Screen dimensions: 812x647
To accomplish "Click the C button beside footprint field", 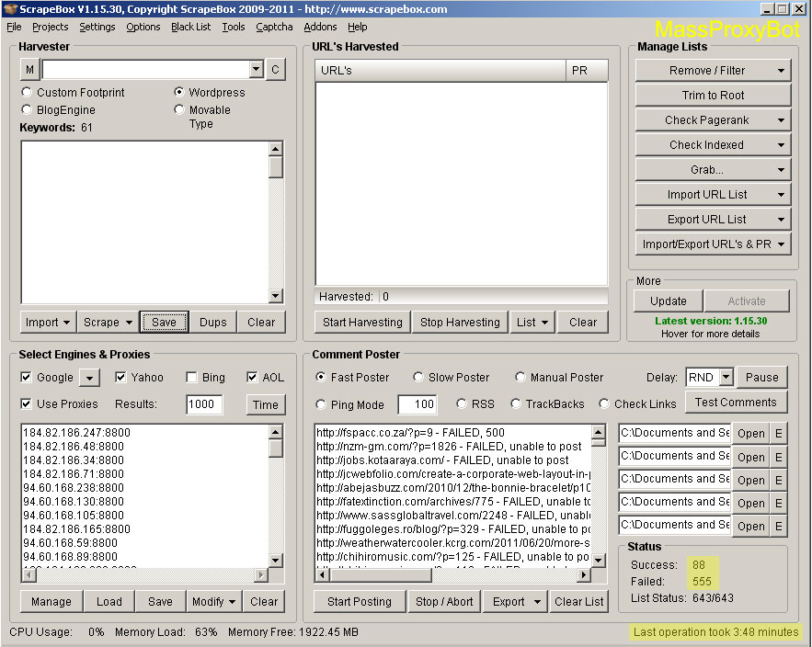I will point(275,69).
